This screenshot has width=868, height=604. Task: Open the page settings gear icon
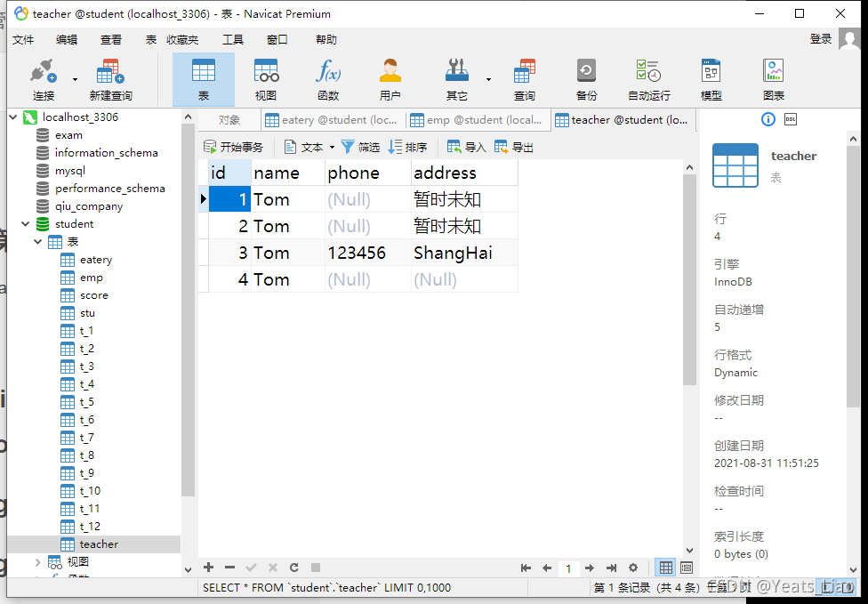coord(633,568)
